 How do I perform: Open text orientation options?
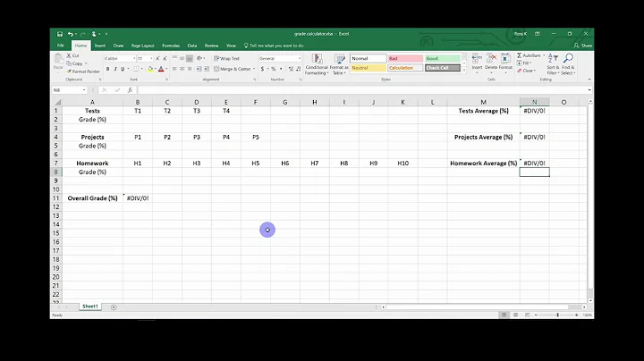pos(200,59)
